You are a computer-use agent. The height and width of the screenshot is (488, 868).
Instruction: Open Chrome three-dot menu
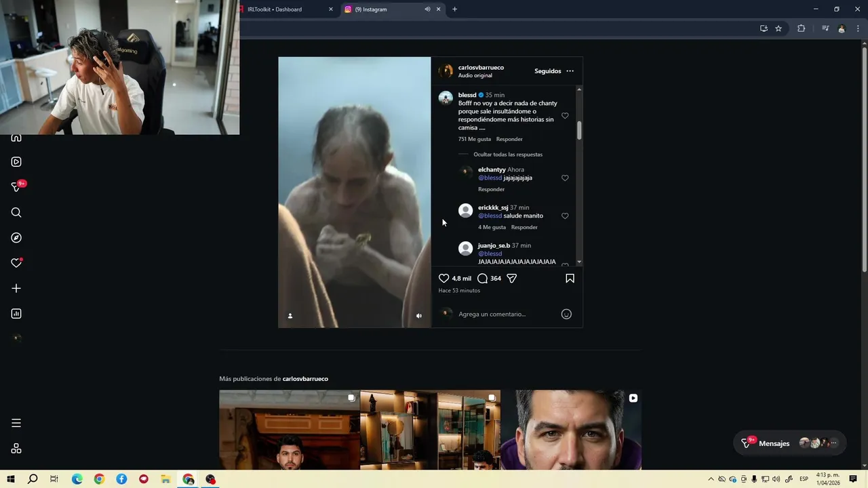(858, 28)
